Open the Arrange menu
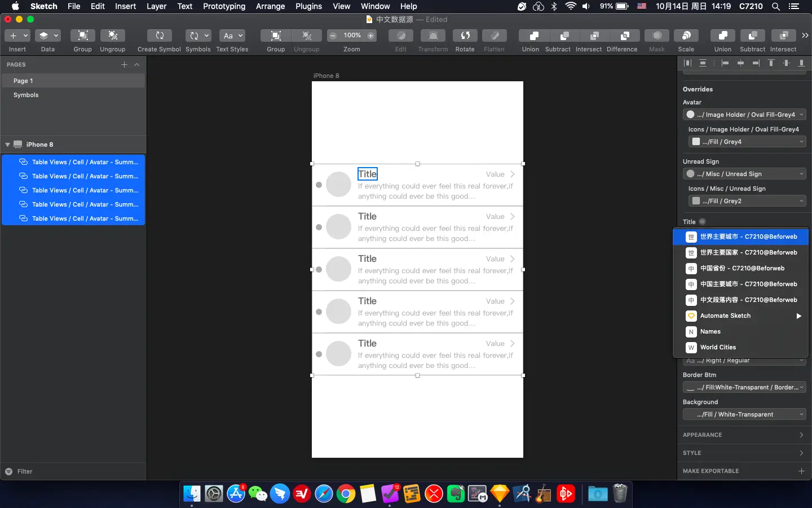This screenshot has width=812, height=508. tap(270, 6)
